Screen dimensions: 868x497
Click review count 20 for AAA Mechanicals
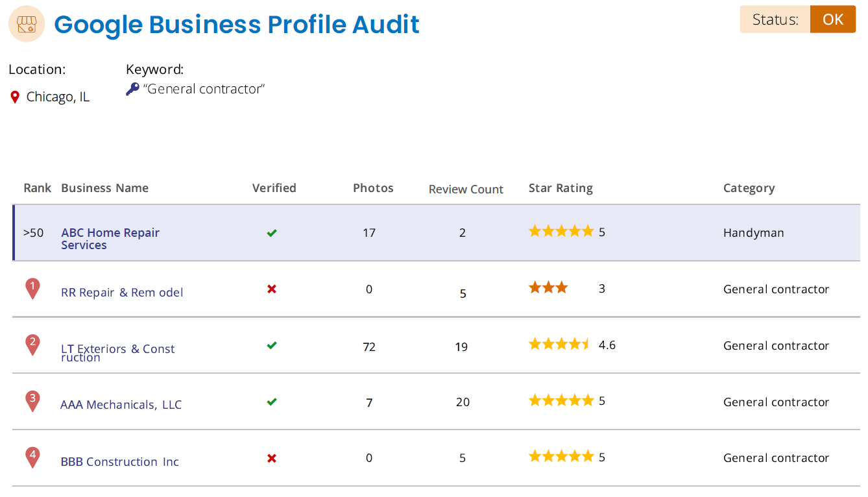[463, 402]
